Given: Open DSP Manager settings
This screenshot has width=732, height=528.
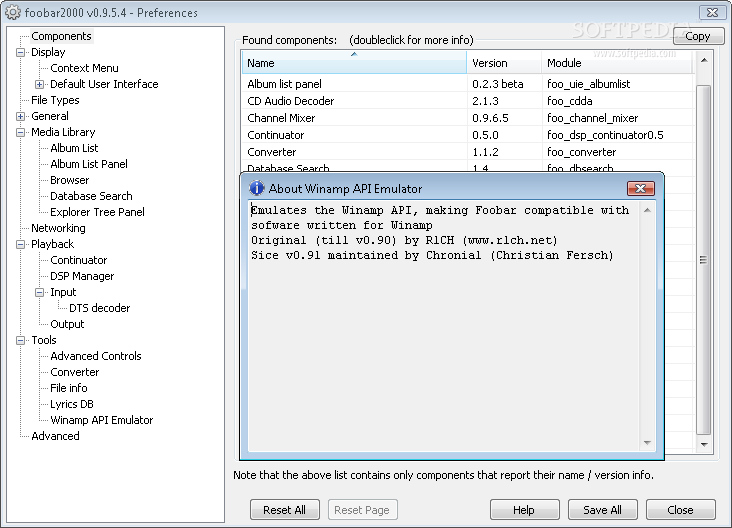Looking at the screenshot, I should coord(82,276).
